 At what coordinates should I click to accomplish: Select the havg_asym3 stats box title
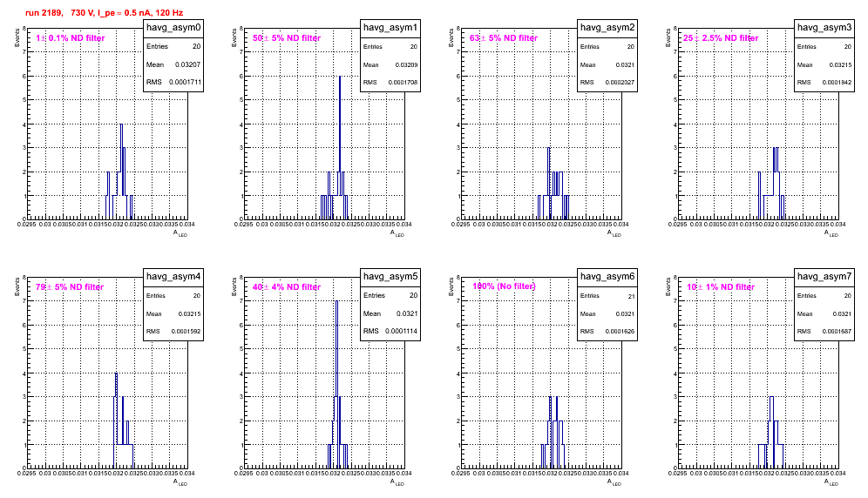pyautogui.click(x=824, y=27)
